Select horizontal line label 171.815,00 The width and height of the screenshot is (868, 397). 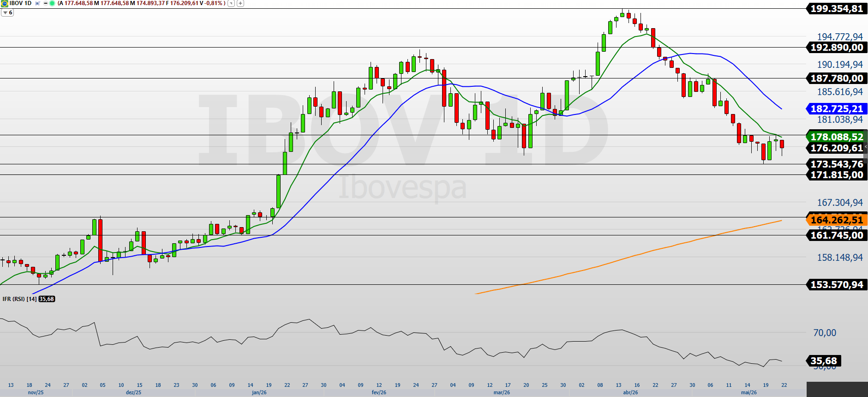tap(837, 175)
